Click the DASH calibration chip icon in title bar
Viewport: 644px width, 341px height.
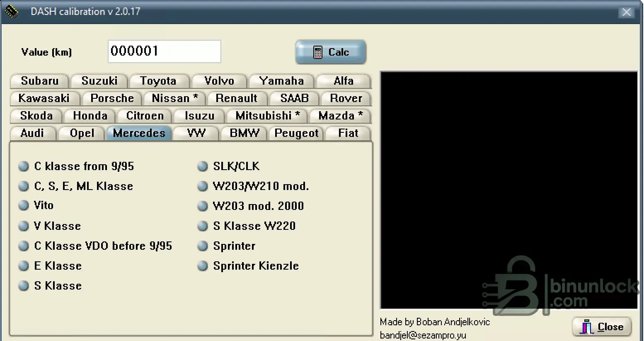pyautogui.click(x=11, y=12)
